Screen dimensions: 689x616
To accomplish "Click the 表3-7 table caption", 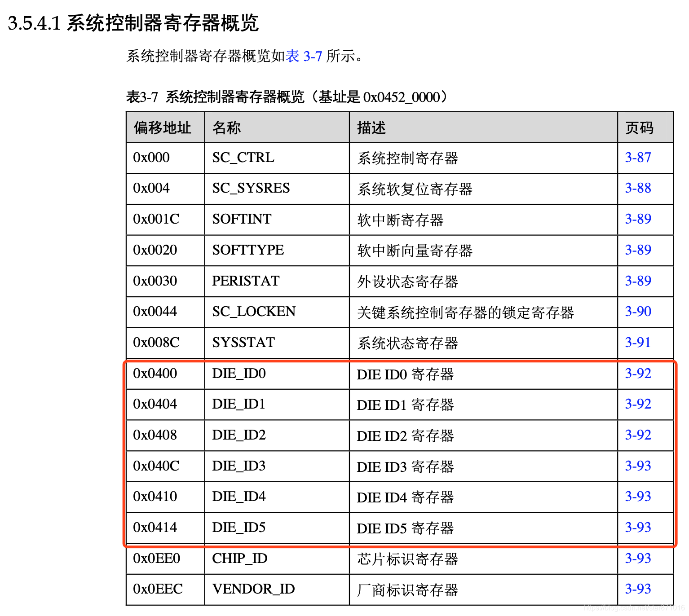I will click(287, 97).
